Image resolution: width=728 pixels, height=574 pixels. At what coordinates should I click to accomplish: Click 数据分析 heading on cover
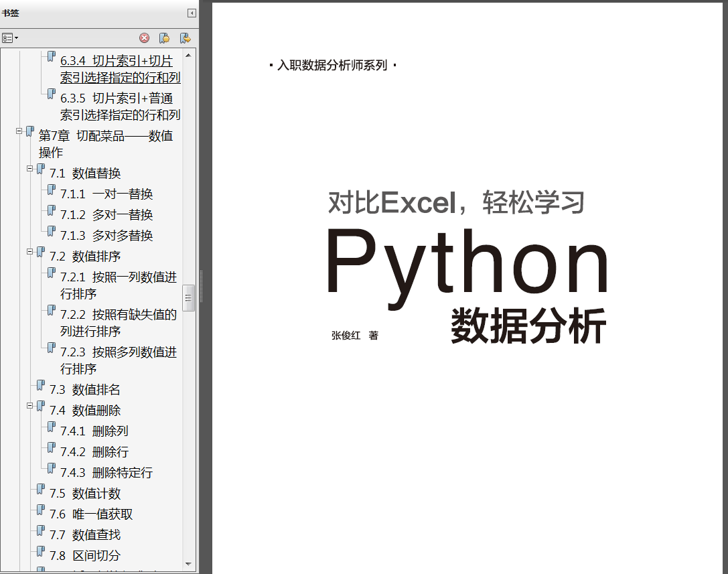528,326
